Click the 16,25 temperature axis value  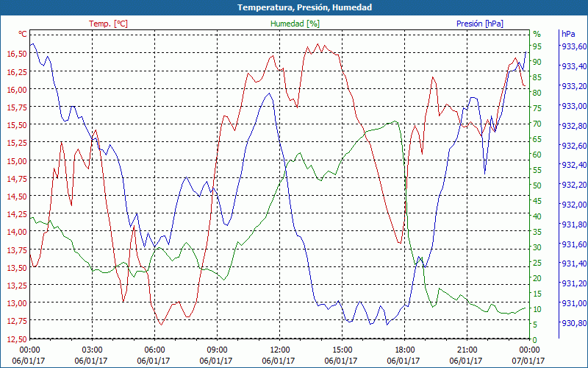click(17, 71)
